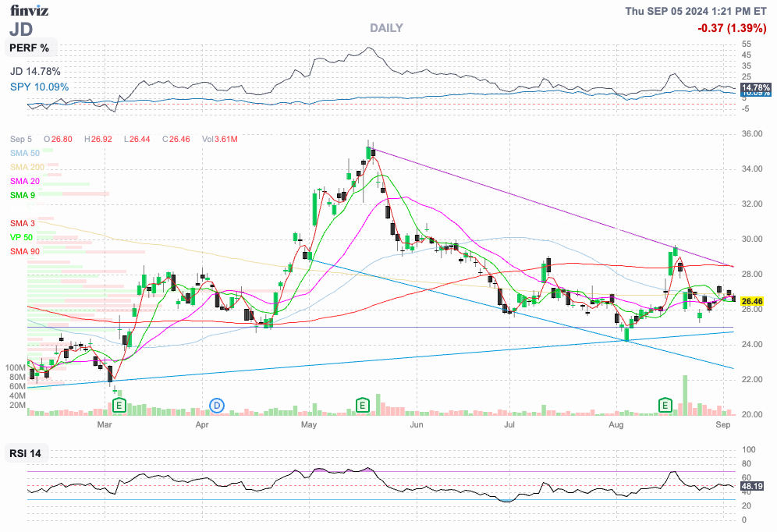Click the SMA 200 legend entry
Screen dimensions: 777x532
[27, 168]
